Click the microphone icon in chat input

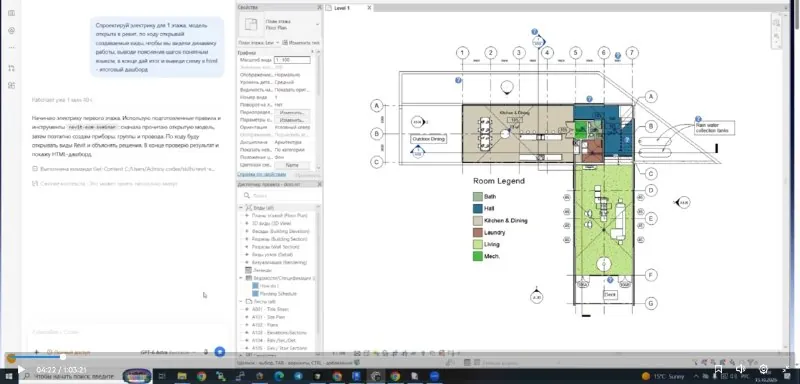click(206, 351)
